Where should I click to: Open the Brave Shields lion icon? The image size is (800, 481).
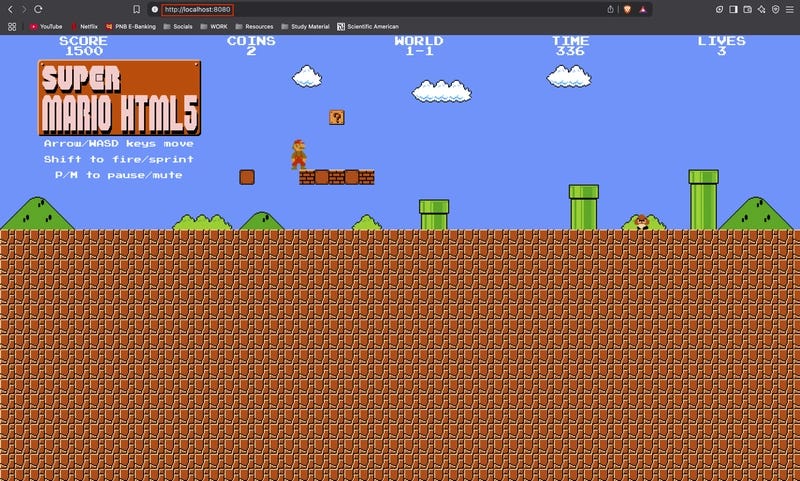coord(628,9)
